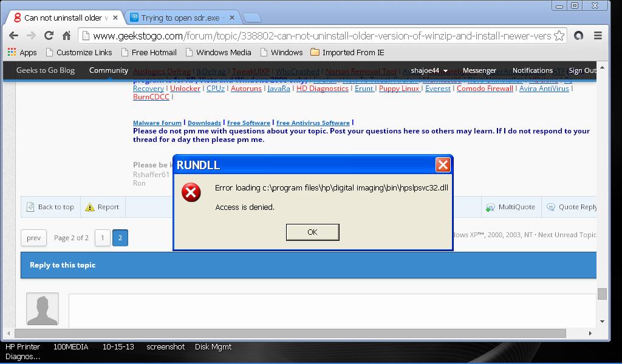Reload the page with the refresh icon

click(x=49, y=36)
